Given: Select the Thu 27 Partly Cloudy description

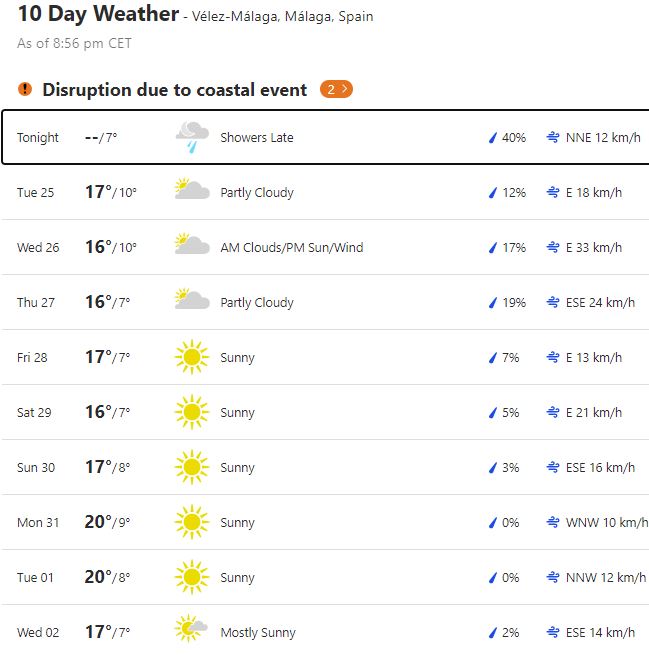Looking at the screenshot, I should (257, 302).
